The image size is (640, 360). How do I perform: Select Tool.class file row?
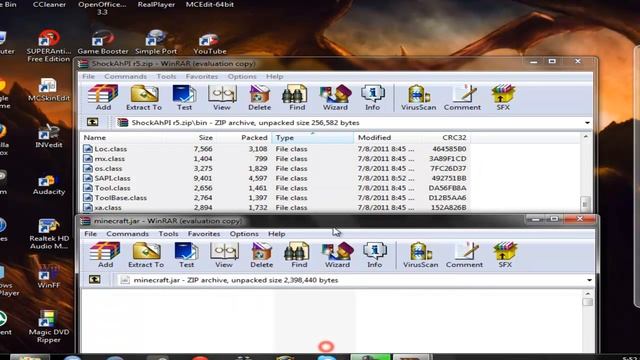[275, 188]
